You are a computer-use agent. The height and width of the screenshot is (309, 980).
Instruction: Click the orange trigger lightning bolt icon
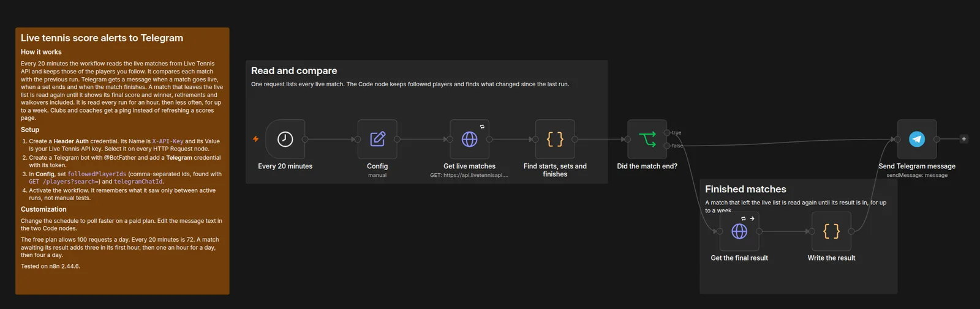point(256,139)
